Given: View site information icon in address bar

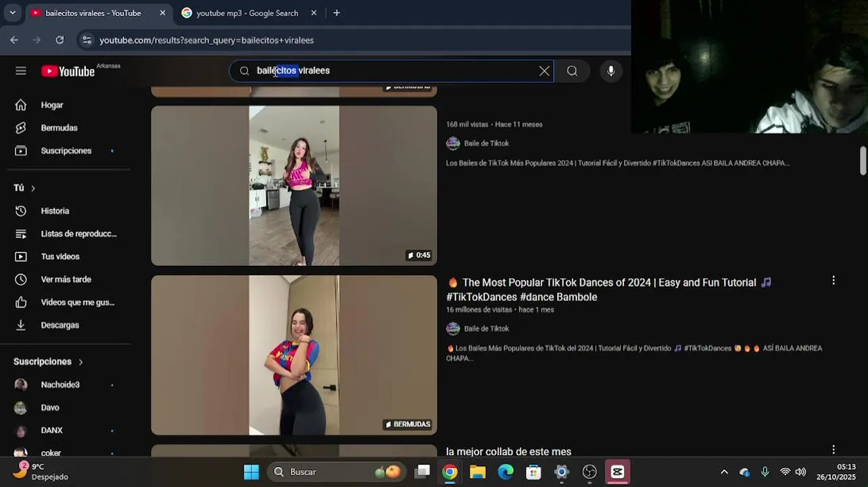Looking at the screenshot, I should click(87, 40).
